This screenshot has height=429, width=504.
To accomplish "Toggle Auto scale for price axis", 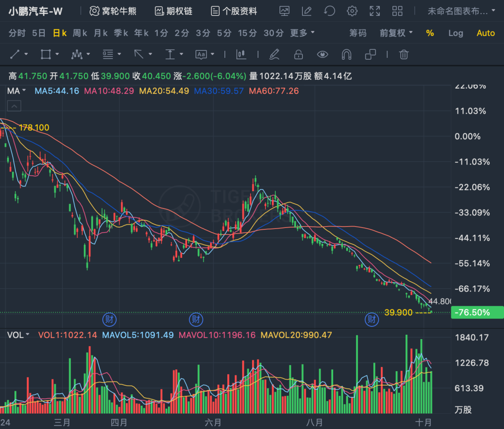I will pos(485,33).
